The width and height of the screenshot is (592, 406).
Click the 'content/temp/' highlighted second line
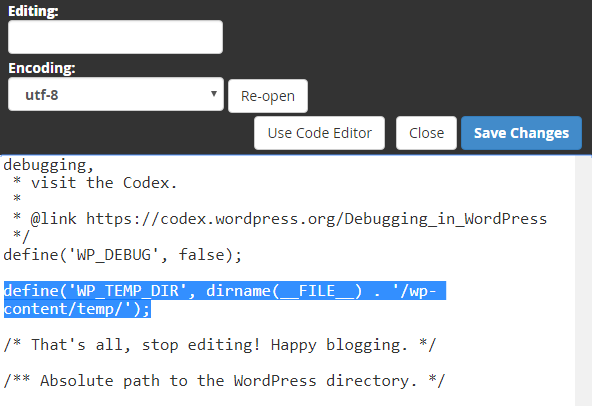(x=77, y=309)
